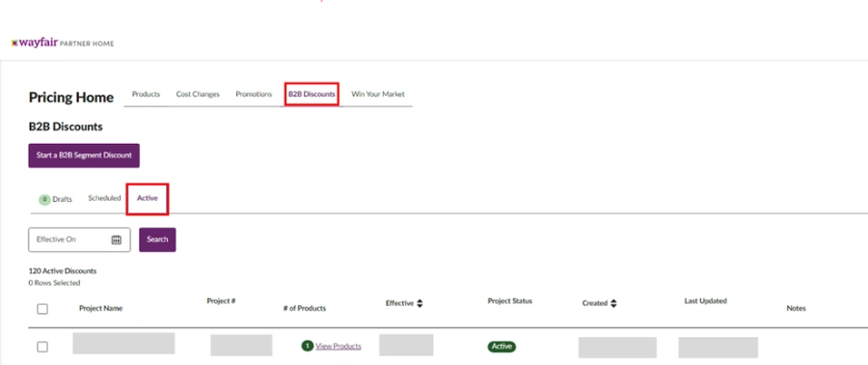The width and height of the screenshot is (868, 365).
Task: Open the Products tab
Action: coord(147,95)
